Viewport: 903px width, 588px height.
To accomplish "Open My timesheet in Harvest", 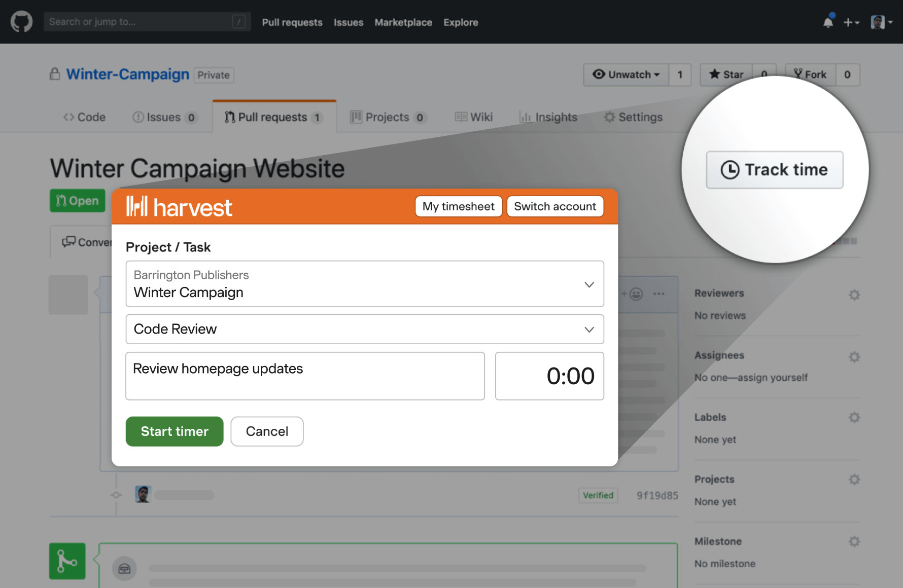I will tap(458, 206).
